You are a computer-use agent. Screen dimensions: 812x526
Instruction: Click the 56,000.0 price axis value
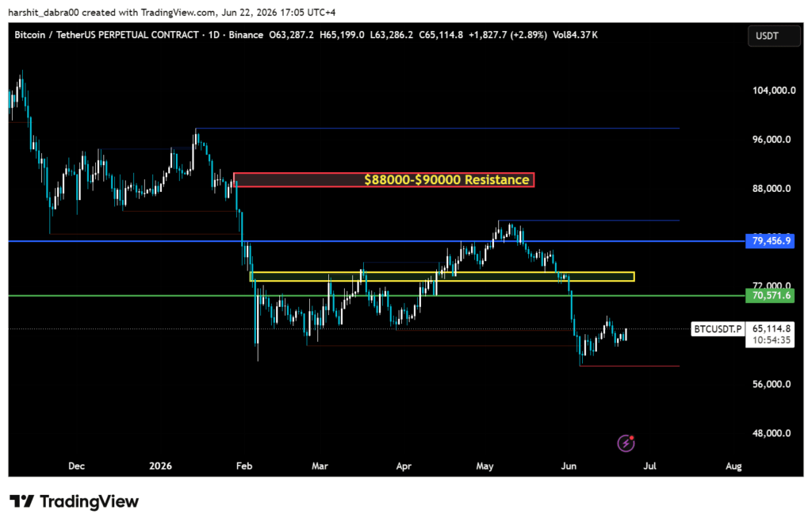pos(772,384)
